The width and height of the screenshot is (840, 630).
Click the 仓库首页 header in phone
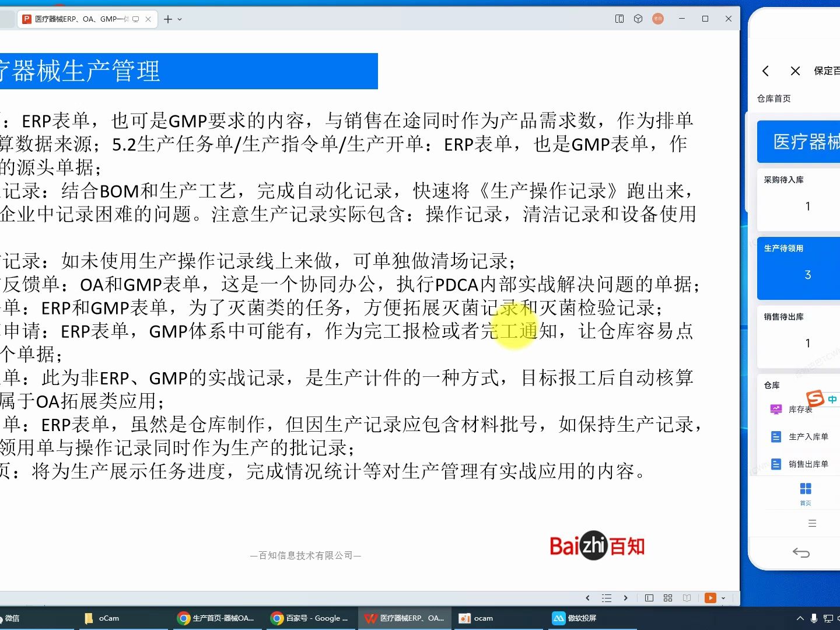point(774,99)
